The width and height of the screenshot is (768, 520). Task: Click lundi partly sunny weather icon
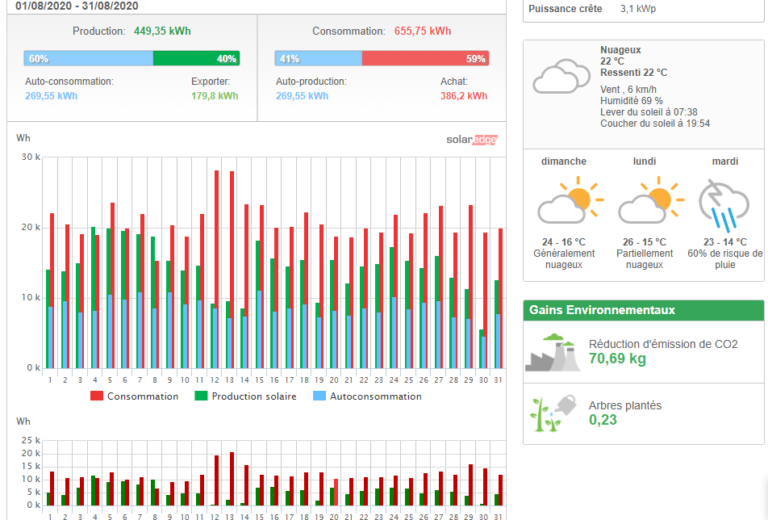pyautogui.click(x=651, y=200)
